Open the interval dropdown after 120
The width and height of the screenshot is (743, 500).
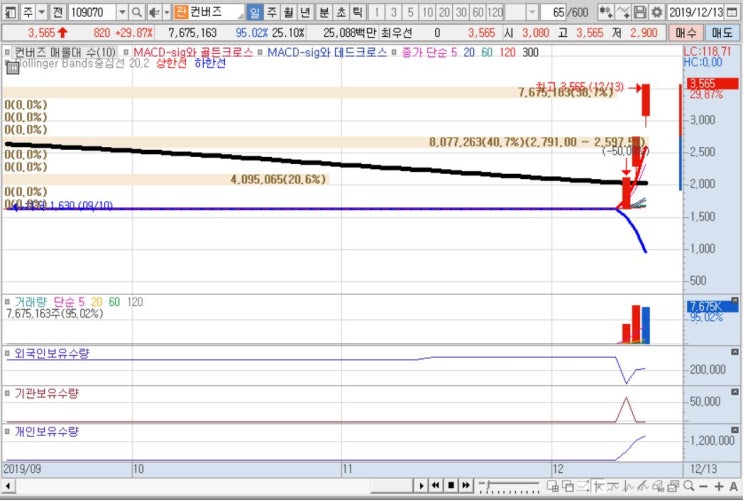(x=532, y=12)
